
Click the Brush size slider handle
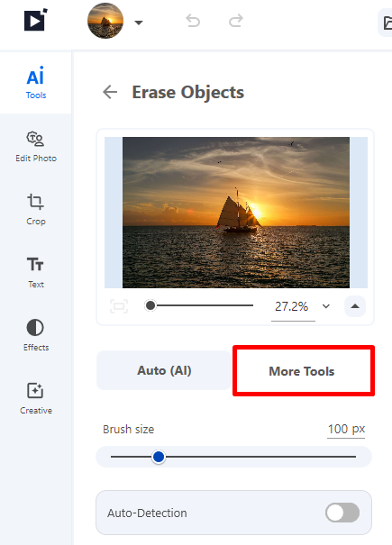point(159,457)
